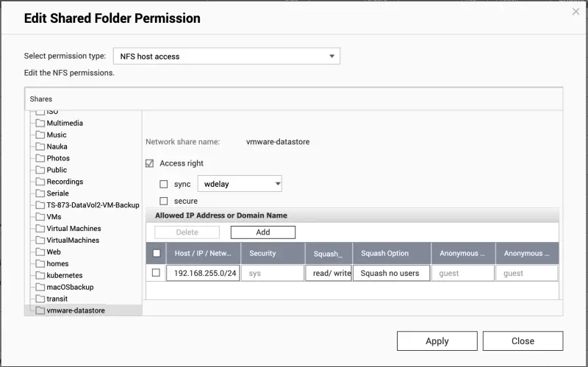
Task: Tick the checkbox for row 192.168.255.0/24
Action: click(x=156, y=273)
